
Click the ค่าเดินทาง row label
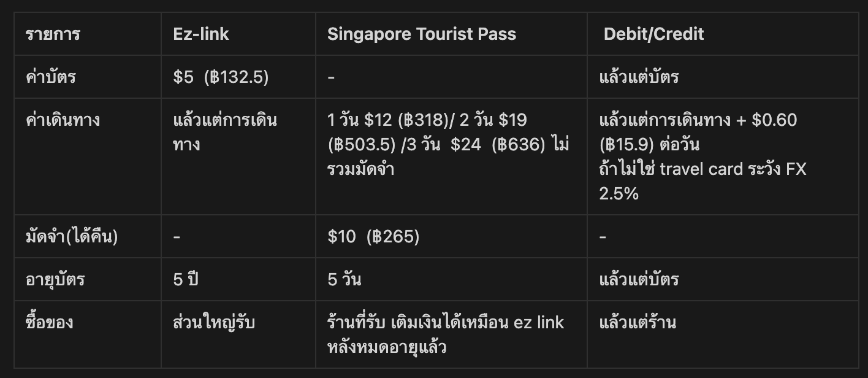63,120
